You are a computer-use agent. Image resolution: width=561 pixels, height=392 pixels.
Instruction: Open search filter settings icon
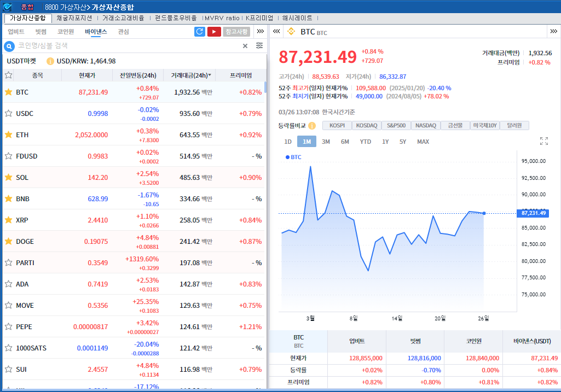pyautogui.click(x=259, y=46)
